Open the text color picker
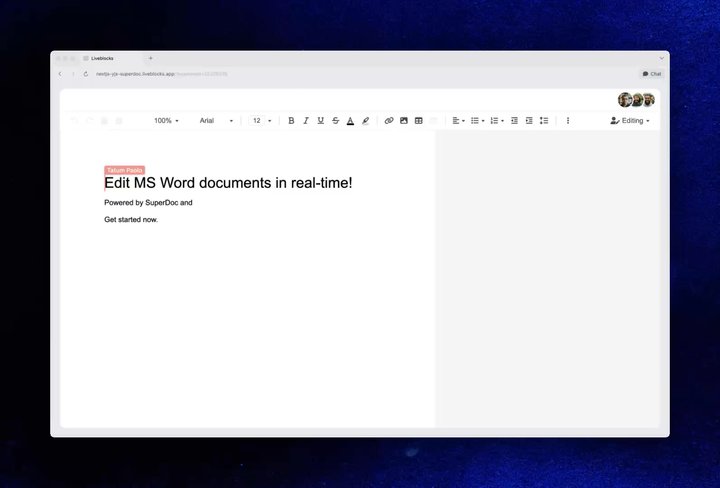This screenshot has width=720, height=488. click(350, 121)
